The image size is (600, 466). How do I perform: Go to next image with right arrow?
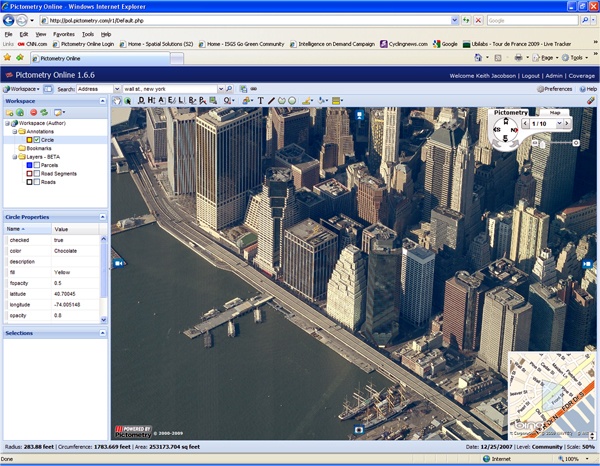pos(567,123)
